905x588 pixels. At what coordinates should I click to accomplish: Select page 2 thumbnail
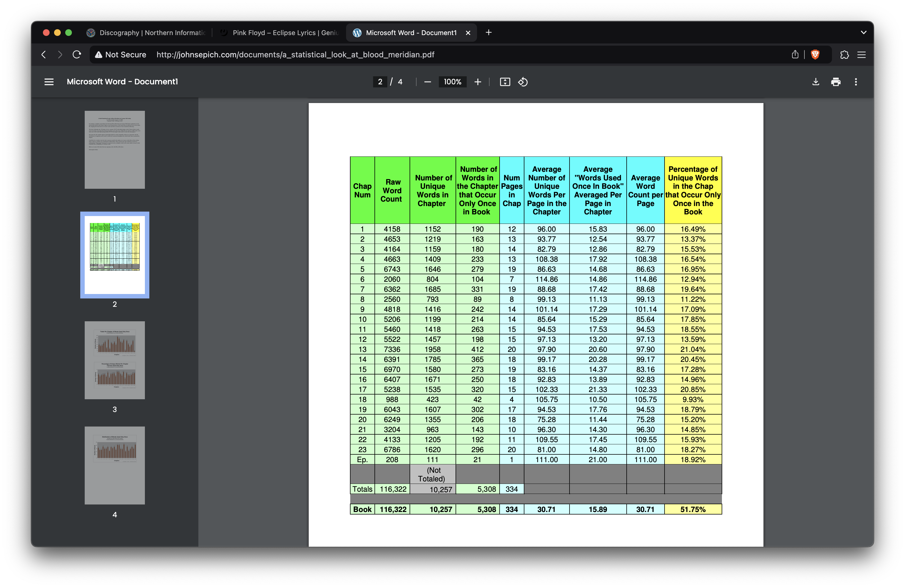[115, 255]
